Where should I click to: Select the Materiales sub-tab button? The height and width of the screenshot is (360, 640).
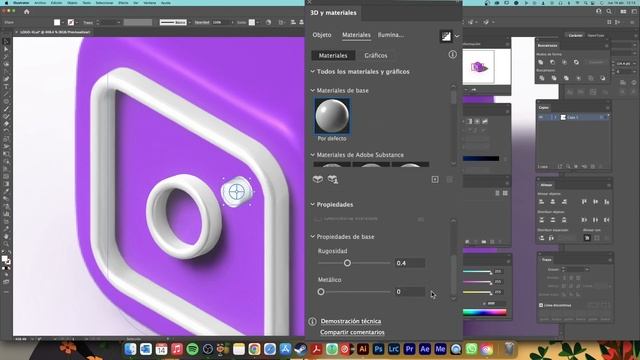coord(333,56)
